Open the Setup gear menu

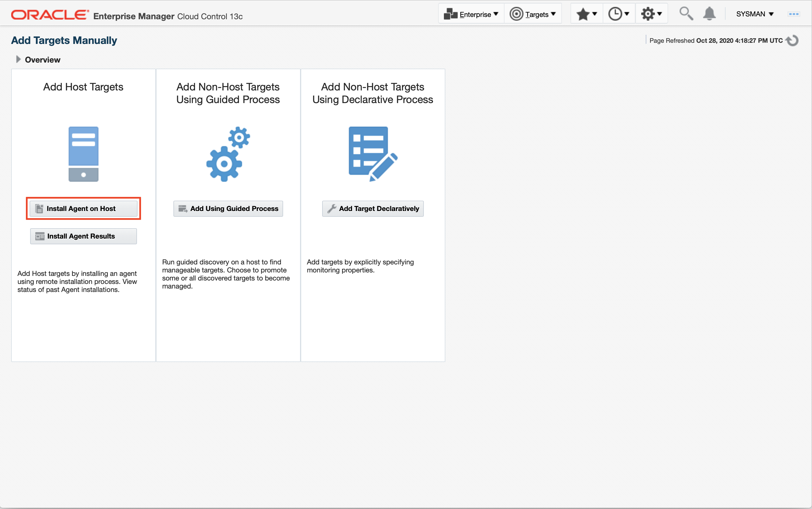(651, 14)
